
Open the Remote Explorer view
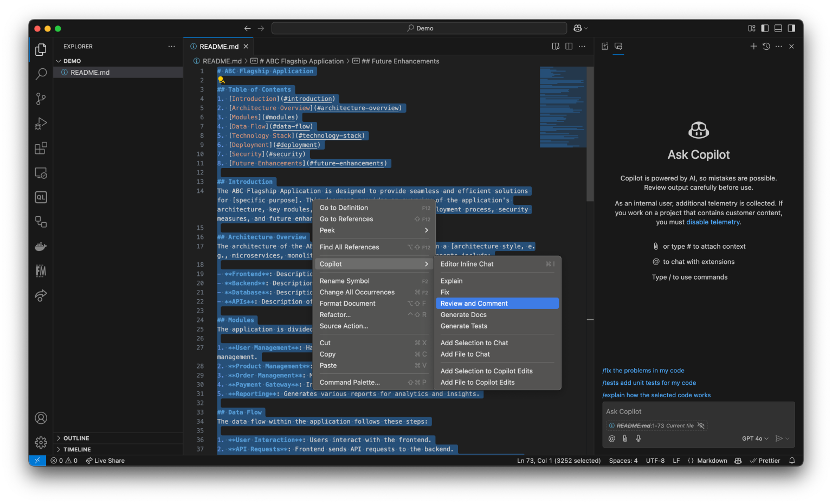click(x=41, y=172)
